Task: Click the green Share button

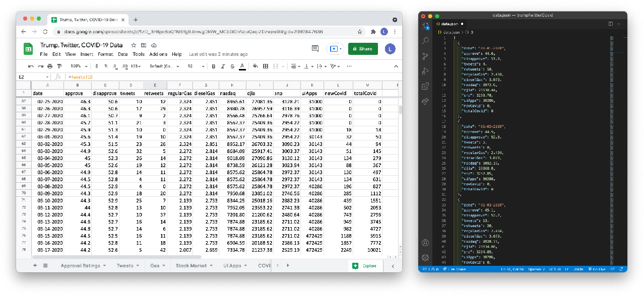Action: click(x=363, y=49)
